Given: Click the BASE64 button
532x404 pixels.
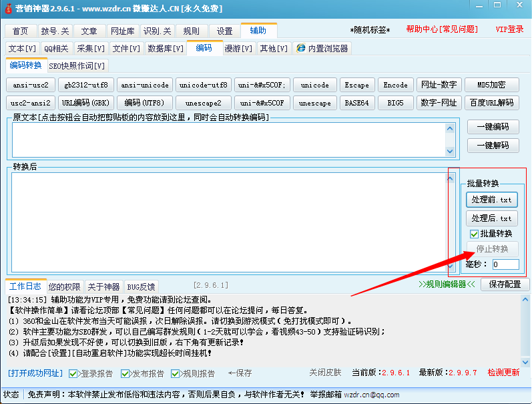Looking at the screenshot, I should (357, 103).
